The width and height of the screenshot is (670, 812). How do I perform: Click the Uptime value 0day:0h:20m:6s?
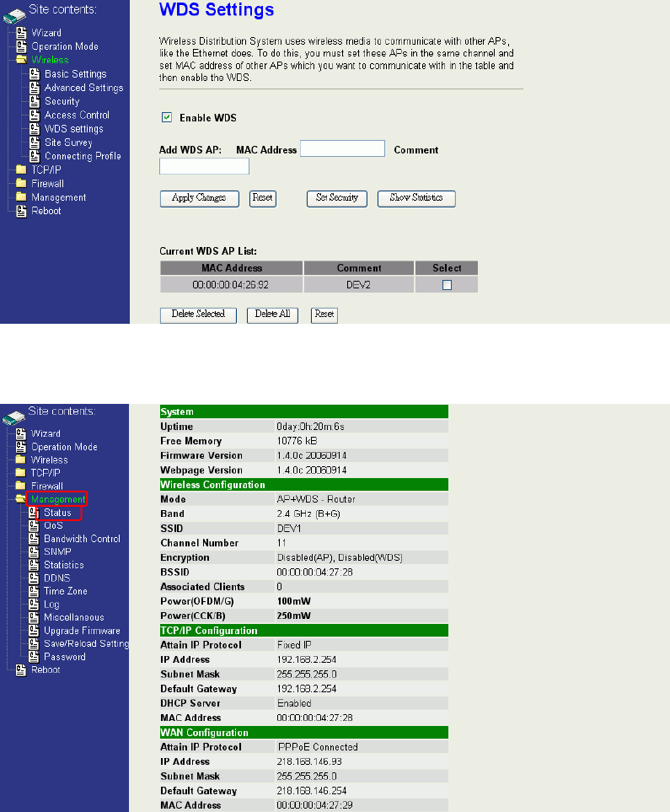(x=310, y=427)
